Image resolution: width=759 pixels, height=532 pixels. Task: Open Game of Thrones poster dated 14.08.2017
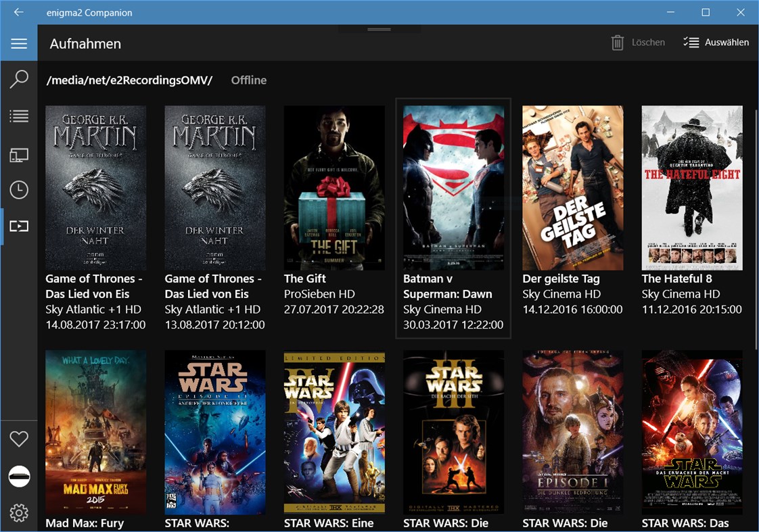96,188
